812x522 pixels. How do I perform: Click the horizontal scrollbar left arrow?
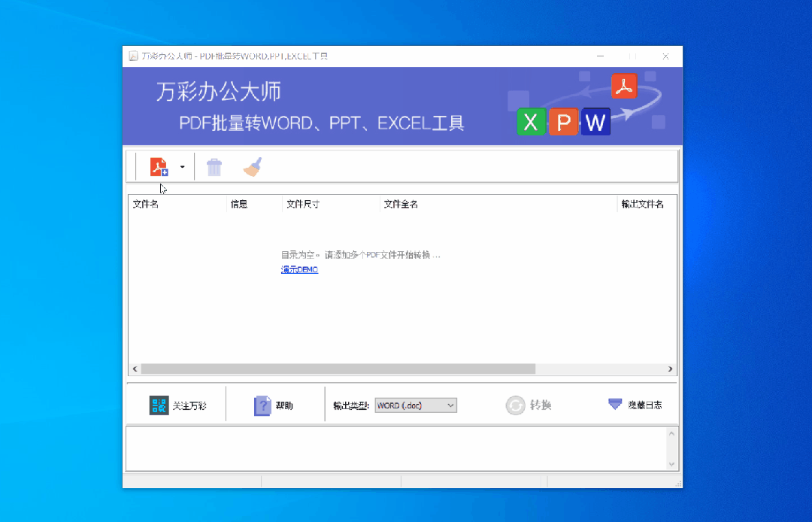(135, 369)
